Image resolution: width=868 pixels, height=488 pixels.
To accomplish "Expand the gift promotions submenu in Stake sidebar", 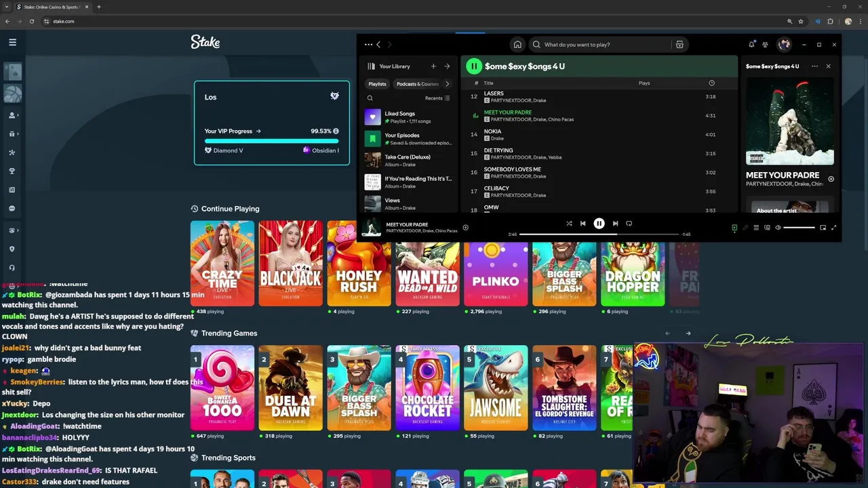I will coord(12,134).
